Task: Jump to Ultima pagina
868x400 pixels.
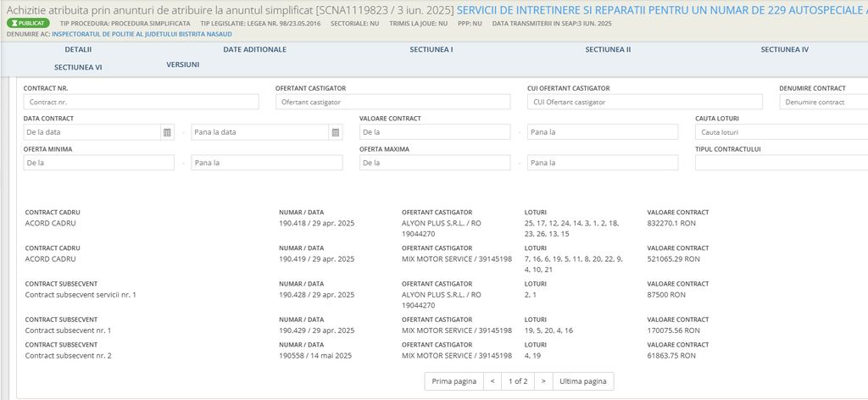Action: point(583,381)
